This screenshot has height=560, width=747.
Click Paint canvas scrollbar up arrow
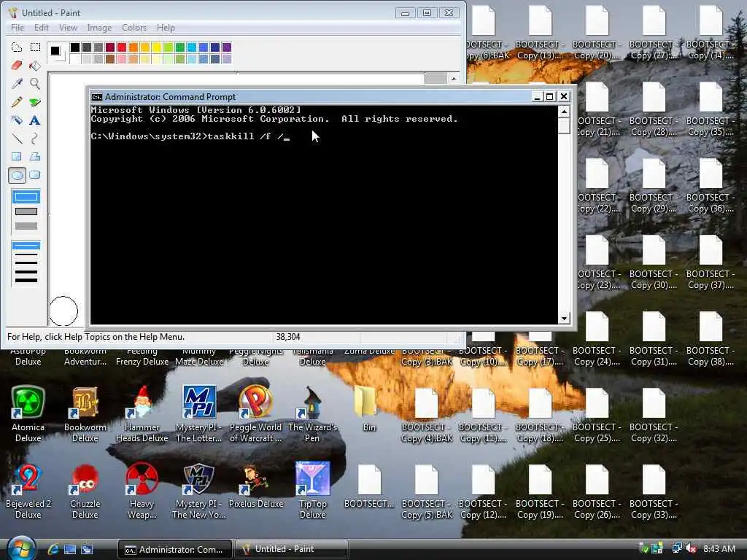(x=454, y=79)
